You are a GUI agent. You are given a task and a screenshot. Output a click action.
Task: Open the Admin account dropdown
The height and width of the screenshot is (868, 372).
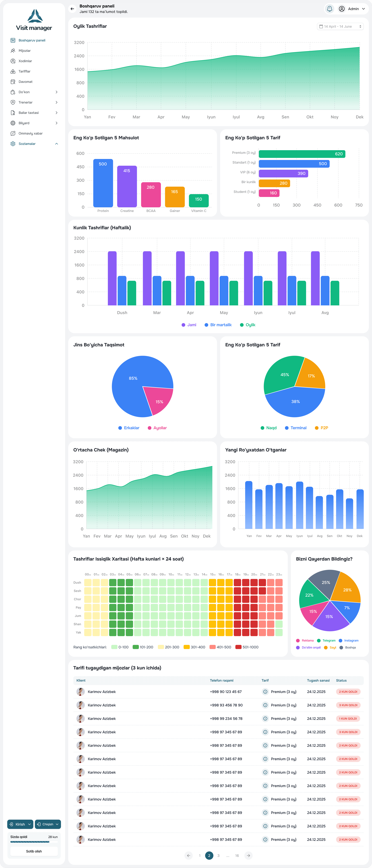pyautogui.click(x=352, y=9)
